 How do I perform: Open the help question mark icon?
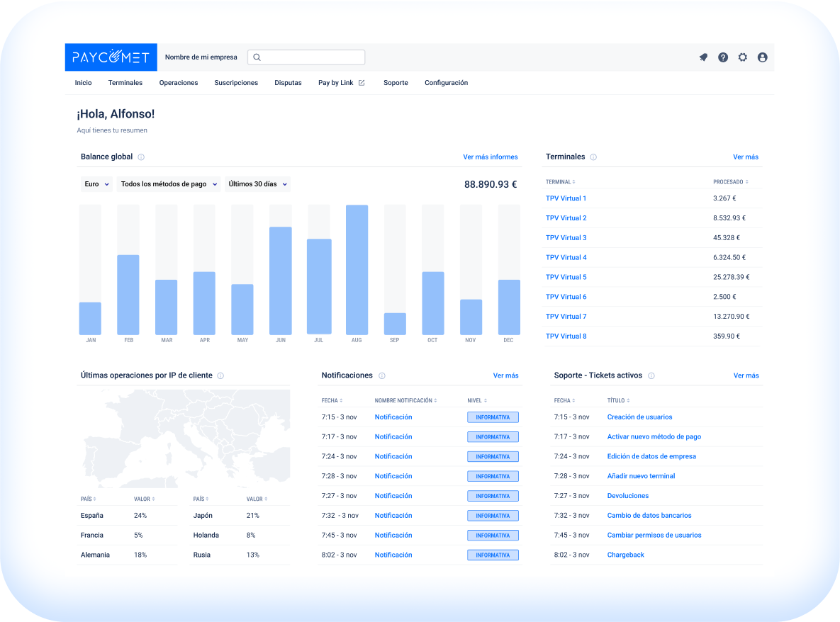click(x=723, y=57)
